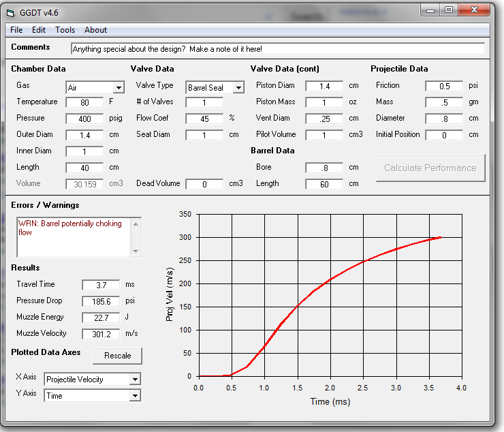
Task: Open the File menu
Action: point(16,30)
